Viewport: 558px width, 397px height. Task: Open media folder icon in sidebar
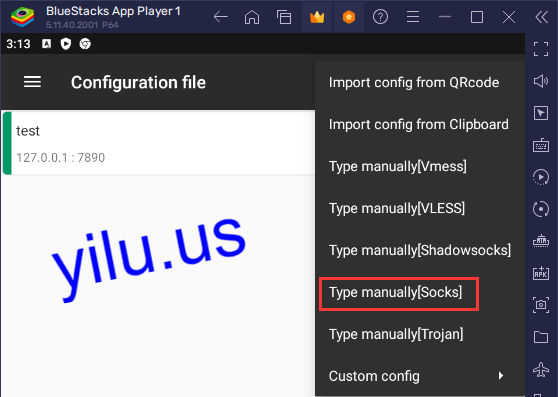tap(541, 337)
